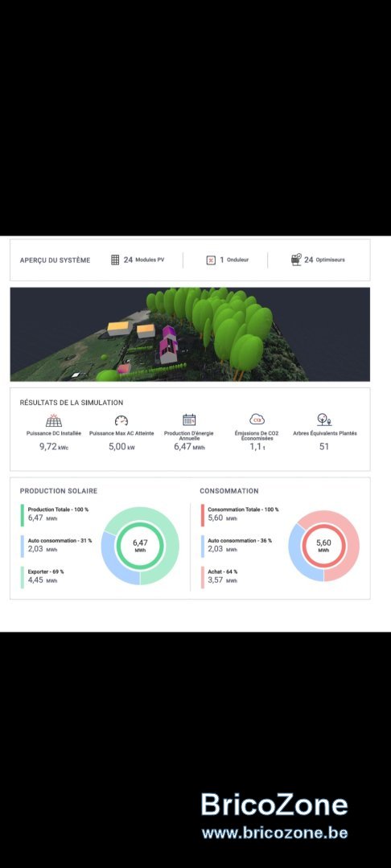The height and width of the screenshot is (868, 391).
Task: Click the tree icon for Arbres Équivalents
Action: [324, 420]
